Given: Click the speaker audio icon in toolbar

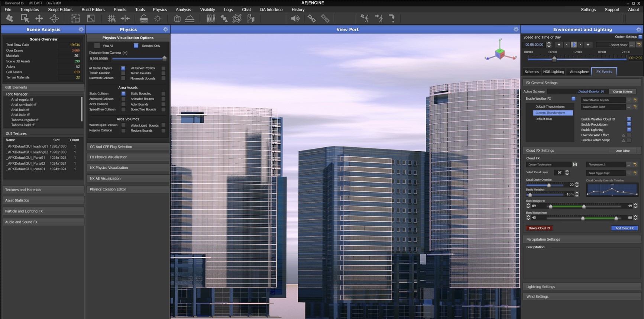Looking at the screenshot, I should click(x=295, y=18).
